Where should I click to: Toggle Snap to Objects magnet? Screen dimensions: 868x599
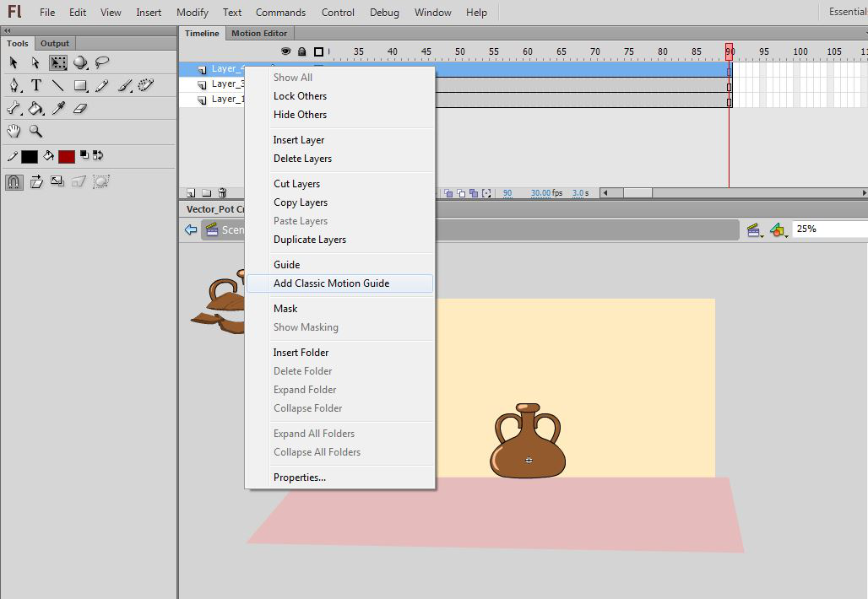(x=14, y=181)
